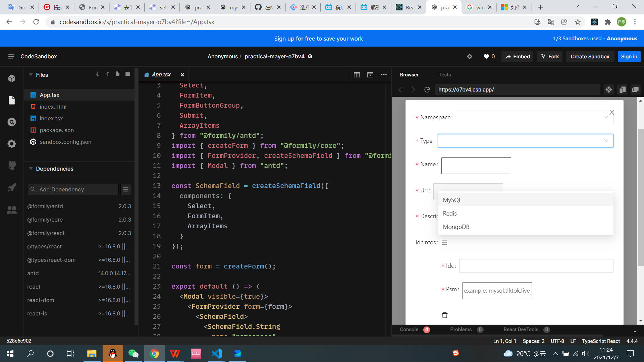Open the CodeSandbox hamburger menu
Screen dimensions: 644x362
coord(11,56)
